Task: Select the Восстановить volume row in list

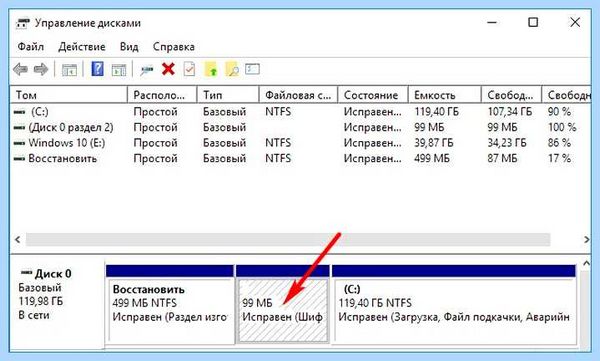Action: click(300, 158)
